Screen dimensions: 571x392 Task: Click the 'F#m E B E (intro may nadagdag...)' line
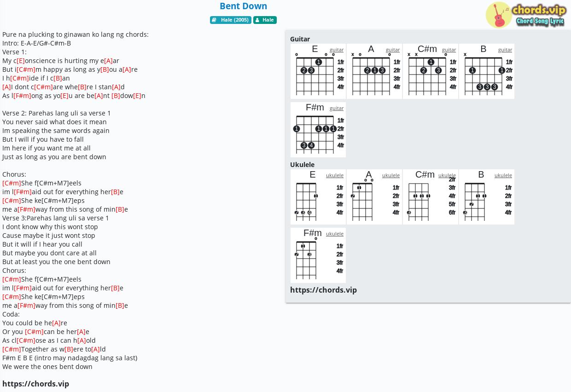tap(70, 358)
